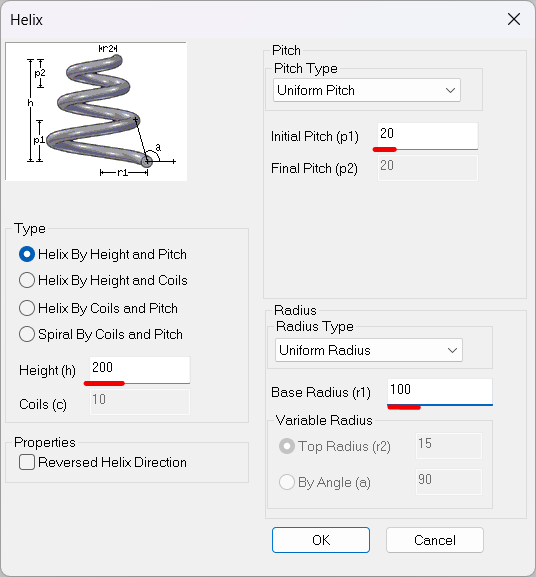Click the OK button
Viewport: 536px width, 577px height.
[x=321, y=540]
